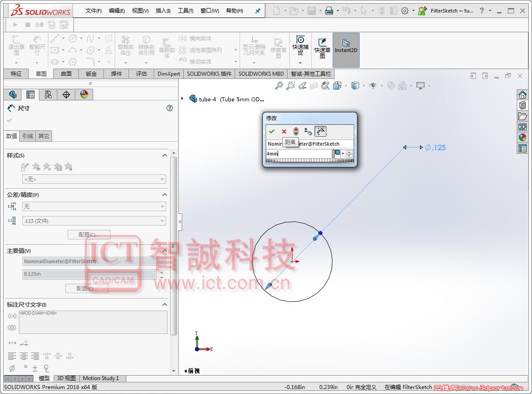Screen dimensions: 532x394
Task: Collapse the 公差/精度(P) section
Action: click(x=164, y=195)
